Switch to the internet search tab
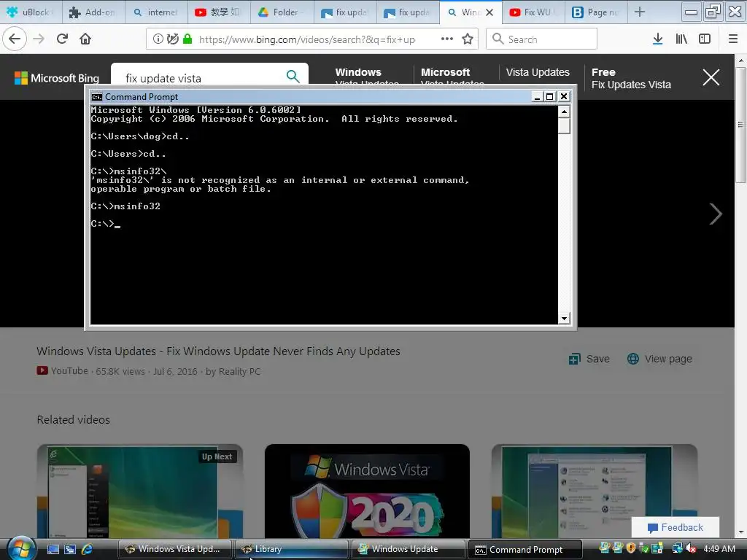The height and width of the screenshot is (560, 747). click(156, 12)
